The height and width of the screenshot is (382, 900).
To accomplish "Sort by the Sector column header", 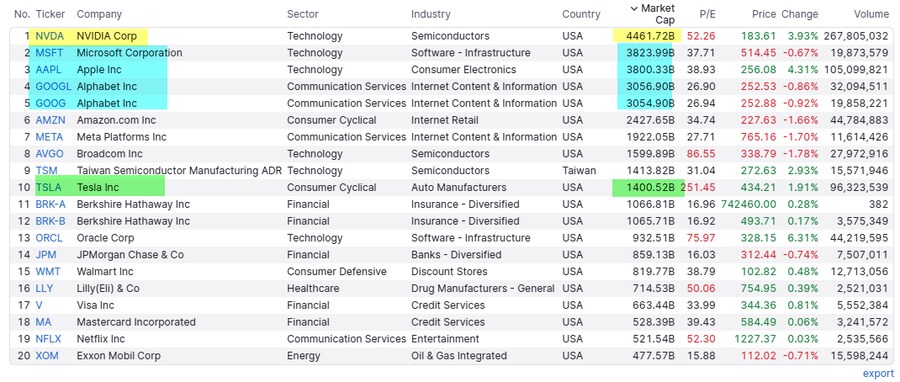I will click(x=302, y=14).
